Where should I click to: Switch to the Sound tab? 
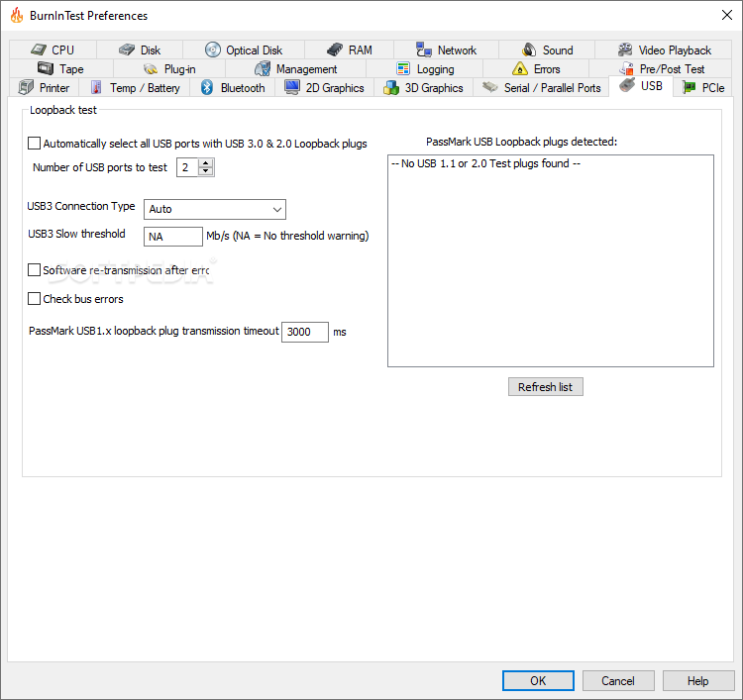pos(547,50)
